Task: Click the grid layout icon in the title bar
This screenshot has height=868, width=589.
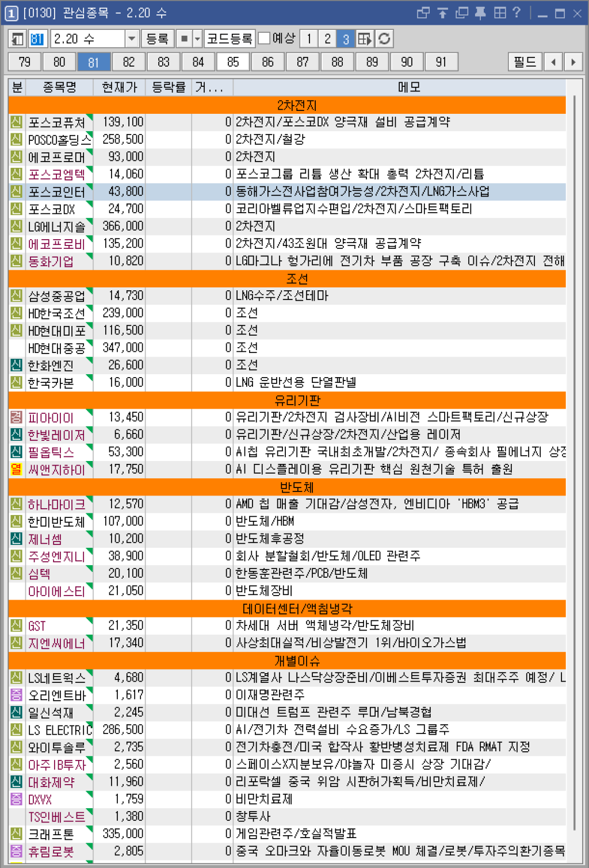Action: [500, 13]
